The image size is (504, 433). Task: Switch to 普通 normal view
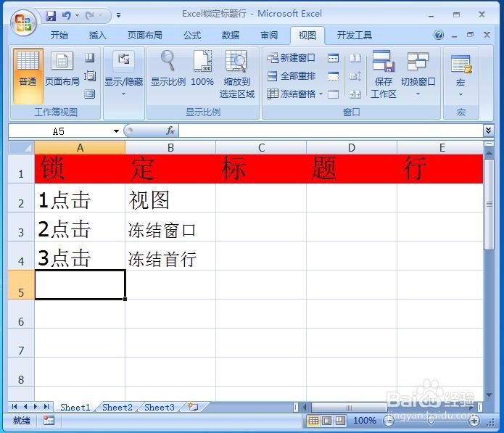point(28,76)
